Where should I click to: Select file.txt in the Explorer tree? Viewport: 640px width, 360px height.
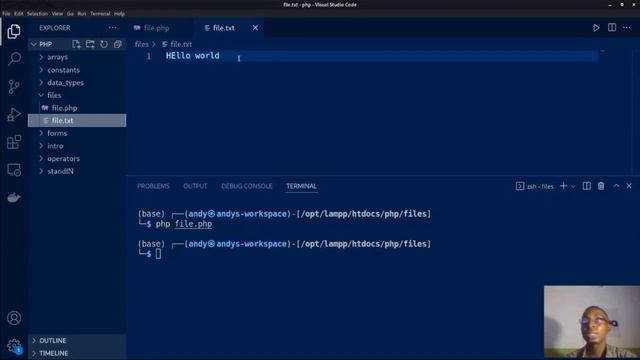(x=77, y=120)
